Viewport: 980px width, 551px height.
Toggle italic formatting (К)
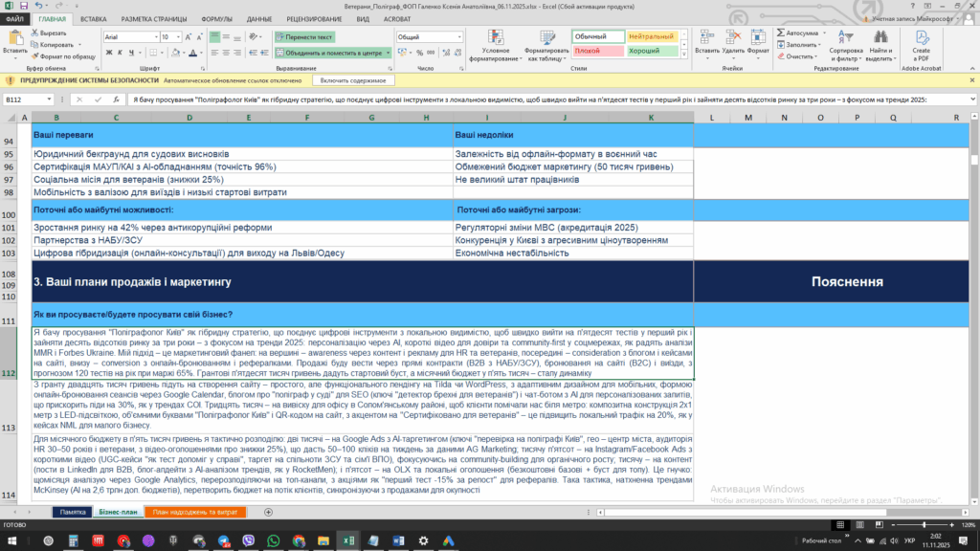click(121, 53)
